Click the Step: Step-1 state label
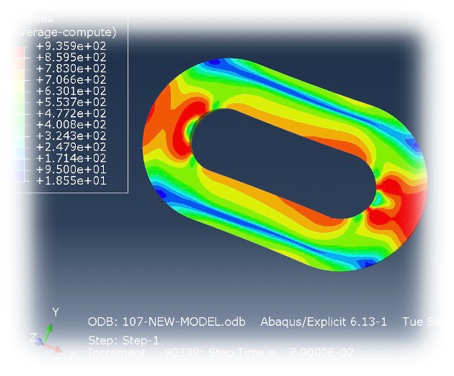Screen dimensions: 454x376 pyautogui.click(x=124, y=341)
